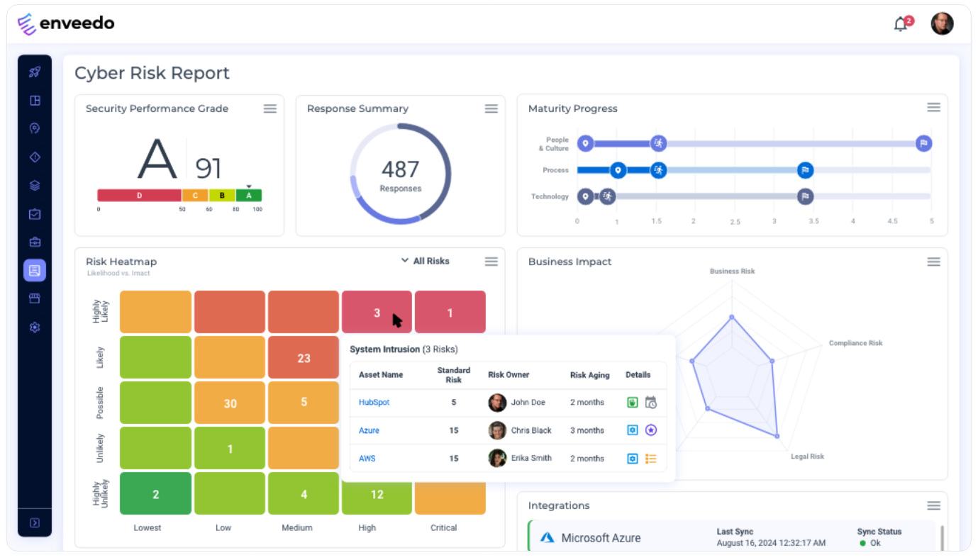Click the Azure asset link

pos(369,430)
